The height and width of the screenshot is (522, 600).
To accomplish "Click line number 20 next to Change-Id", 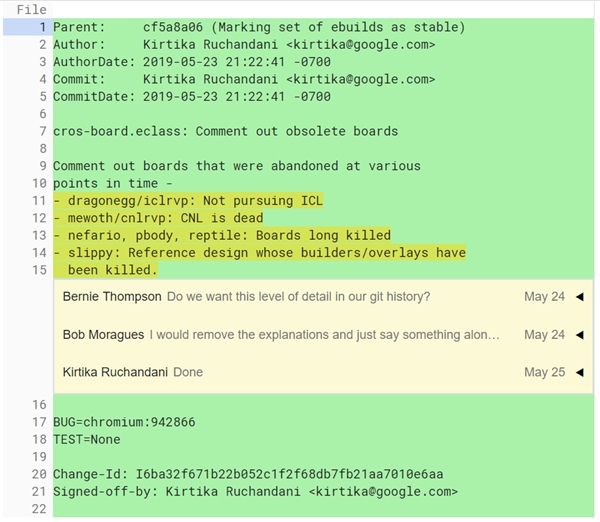I will point(39,474).
